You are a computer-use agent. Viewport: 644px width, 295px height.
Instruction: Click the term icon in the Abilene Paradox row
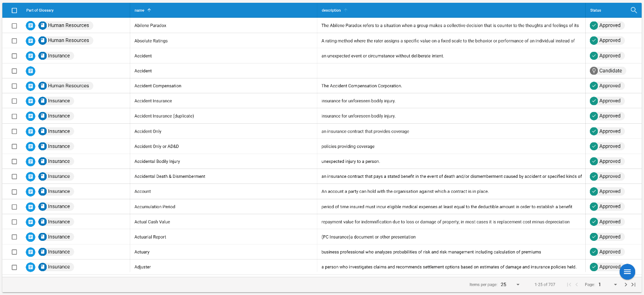pyautogui.click(x=30, y=26)
